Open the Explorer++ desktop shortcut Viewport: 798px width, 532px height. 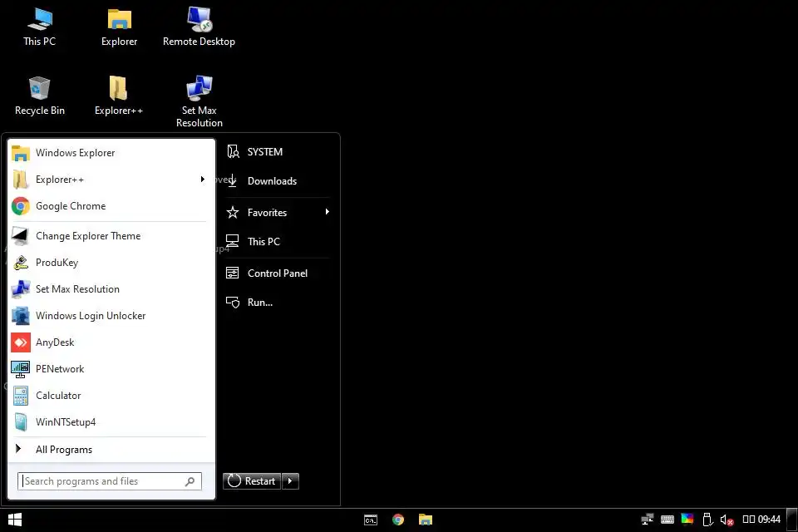point(119,96)
